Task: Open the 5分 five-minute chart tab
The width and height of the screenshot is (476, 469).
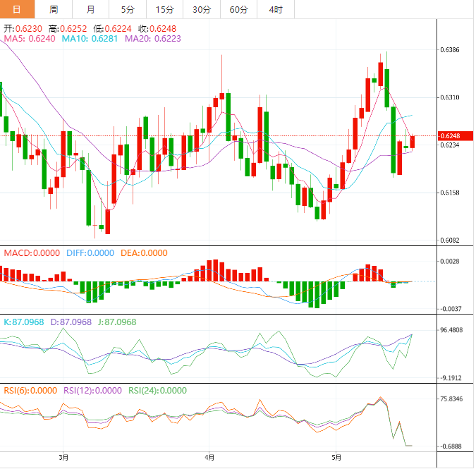Action: pyautogui.click(x=128, y=9)
